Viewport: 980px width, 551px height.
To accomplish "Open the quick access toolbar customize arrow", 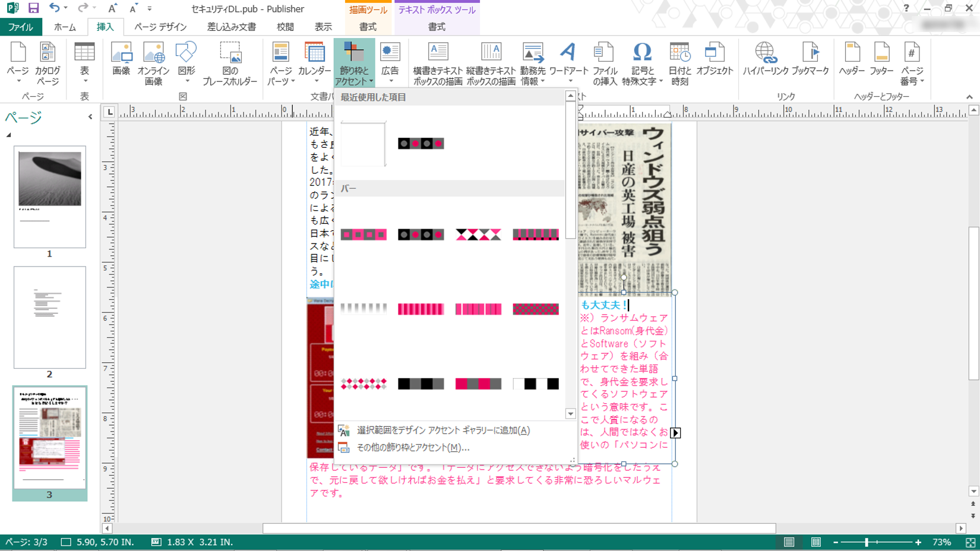I will [x=150, y=9].
